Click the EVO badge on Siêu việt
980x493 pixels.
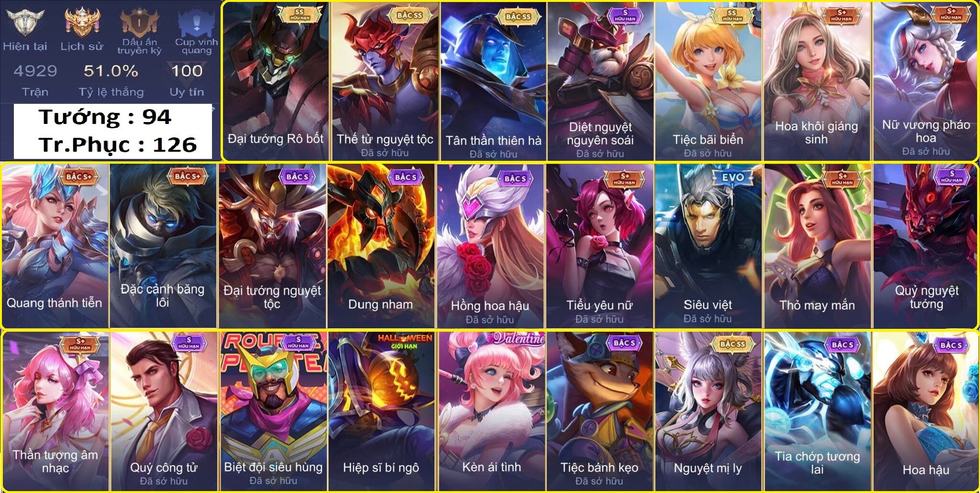click(x=733, y=178)
